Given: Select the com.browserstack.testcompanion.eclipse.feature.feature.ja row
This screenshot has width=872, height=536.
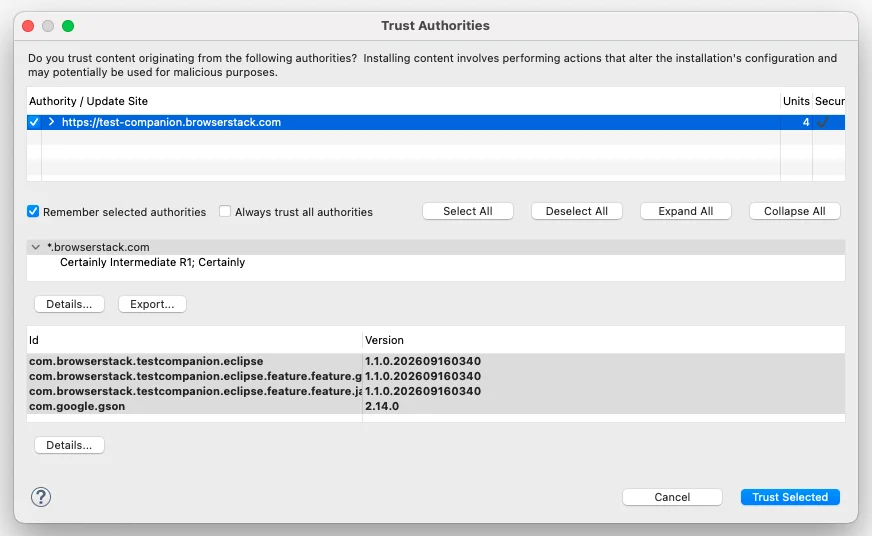Looking at the screenshot, I should click(436, 391).
